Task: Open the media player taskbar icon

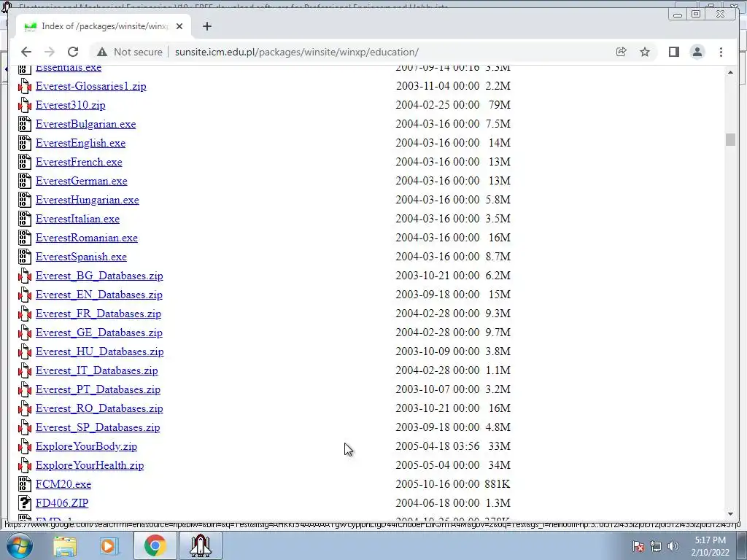Action: coord(109,545)
